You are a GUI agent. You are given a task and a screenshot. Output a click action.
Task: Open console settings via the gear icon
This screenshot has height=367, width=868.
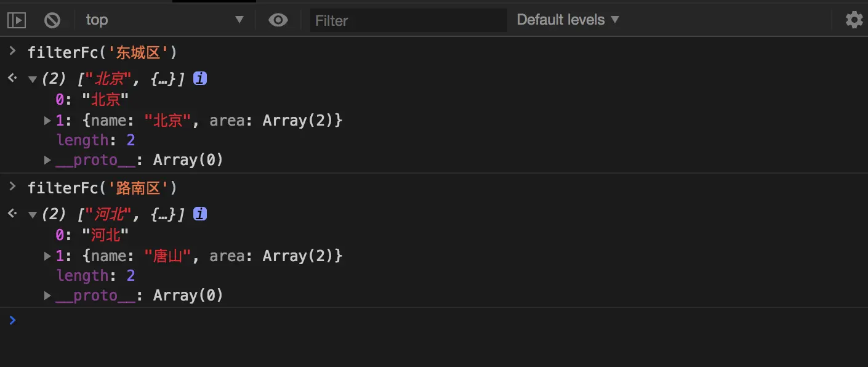click(854, 20)
